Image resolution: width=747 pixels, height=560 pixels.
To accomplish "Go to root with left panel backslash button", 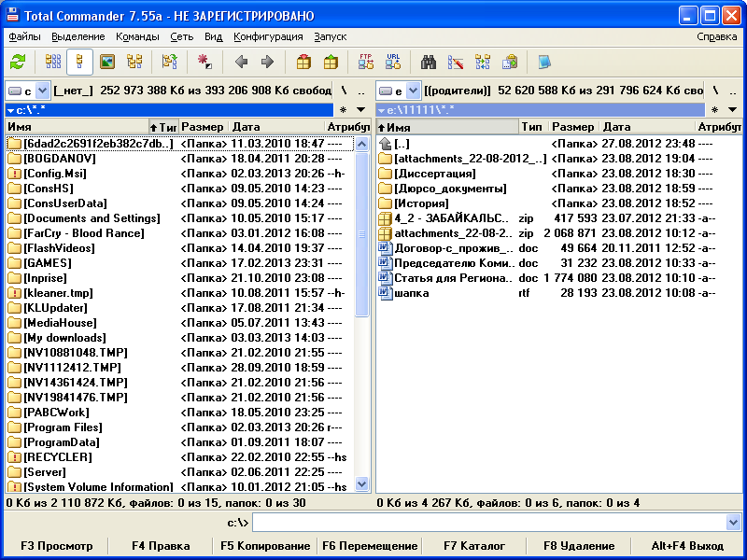I will coord(344,91).
